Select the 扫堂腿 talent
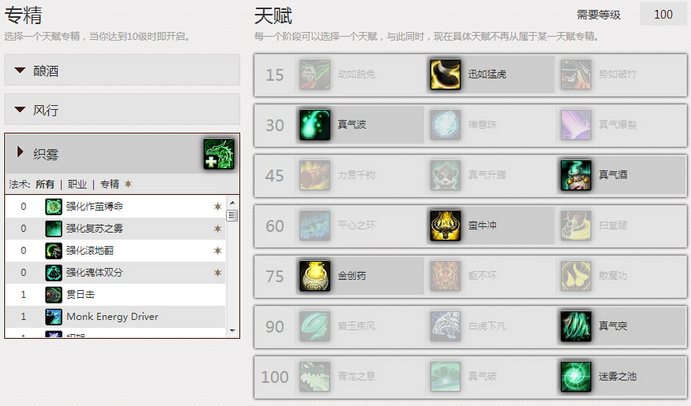Image resolution: width=691 pixels, height=406 pixels. [620, 225]
